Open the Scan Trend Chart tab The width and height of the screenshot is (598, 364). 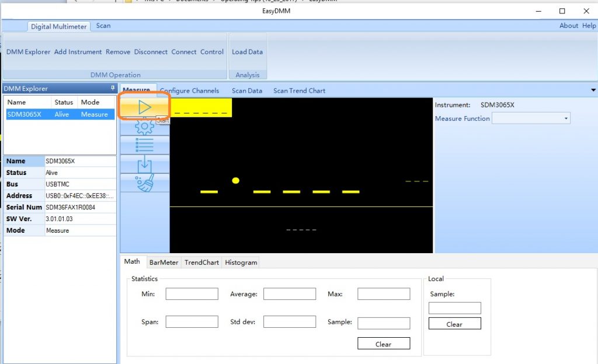click(x=299, y=90)
